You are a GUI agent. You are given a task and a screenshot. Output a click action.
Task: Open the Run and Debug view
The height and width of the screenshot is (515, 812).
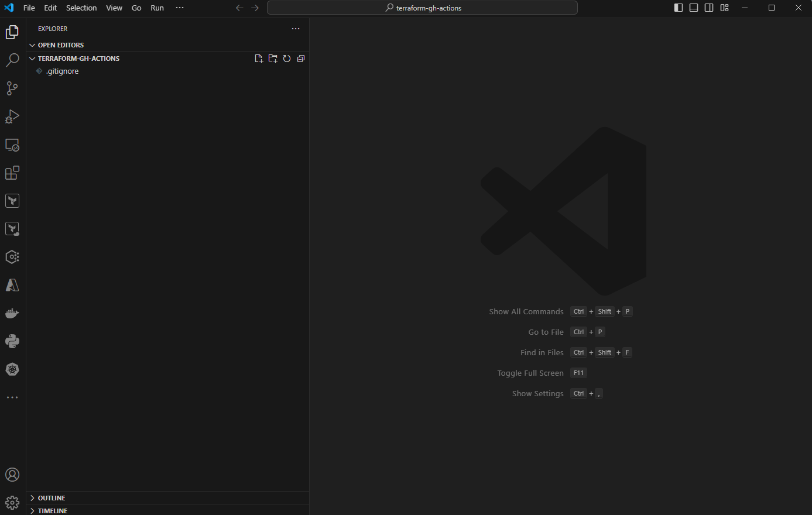[12, 116]
